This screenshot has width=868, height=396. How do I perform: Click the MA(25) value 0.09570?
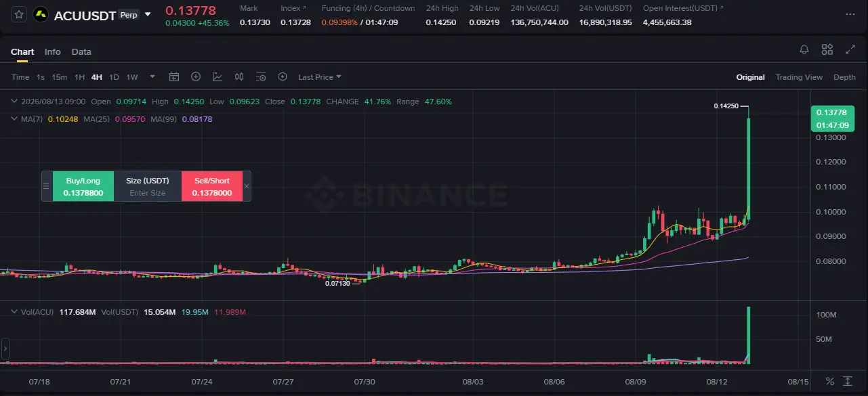pyautogui.click(x=129, y=119)
